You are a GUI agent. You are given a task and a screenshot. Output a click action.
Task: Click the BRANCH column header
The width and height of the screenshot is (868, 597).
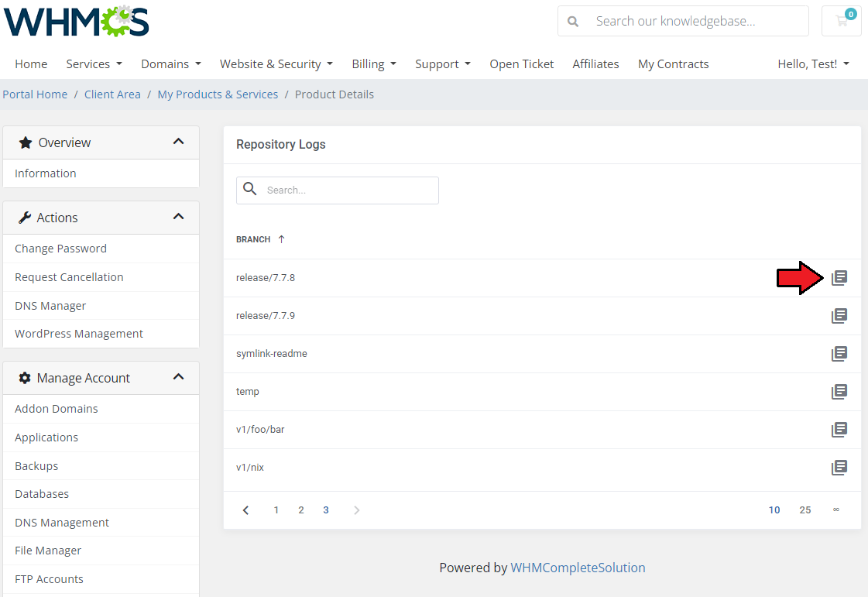click(x=253, y=239)
